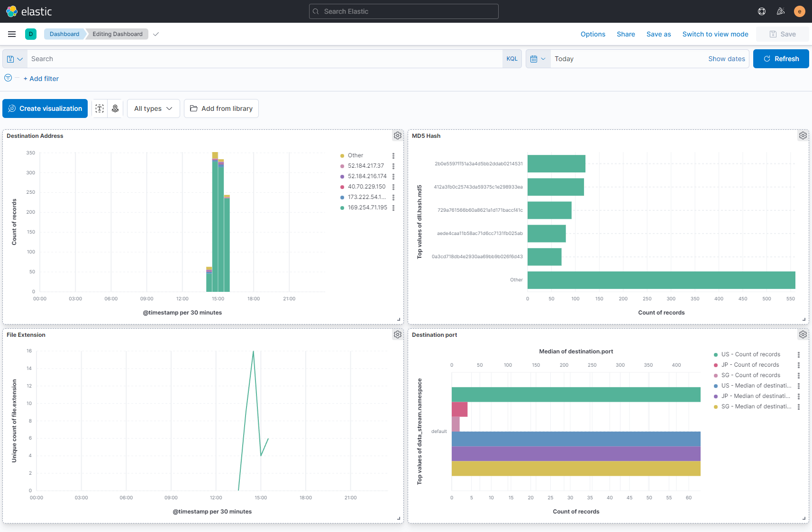812x532 pixels.
Task: Toggle US - Count of records legend item
Action: 751,354
